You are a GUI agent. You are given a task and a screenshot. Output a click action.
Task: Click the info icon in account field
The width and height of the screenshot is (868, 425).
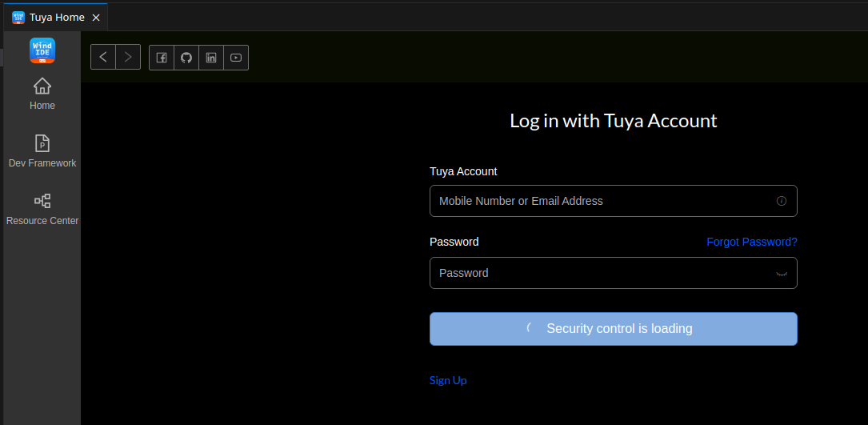point(782,201)
